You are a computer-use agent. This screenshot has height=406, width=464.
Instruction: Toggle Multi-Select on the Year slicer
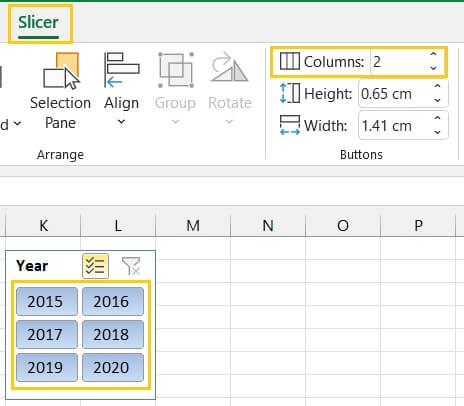pyautogui.click(x=95, y=266)
